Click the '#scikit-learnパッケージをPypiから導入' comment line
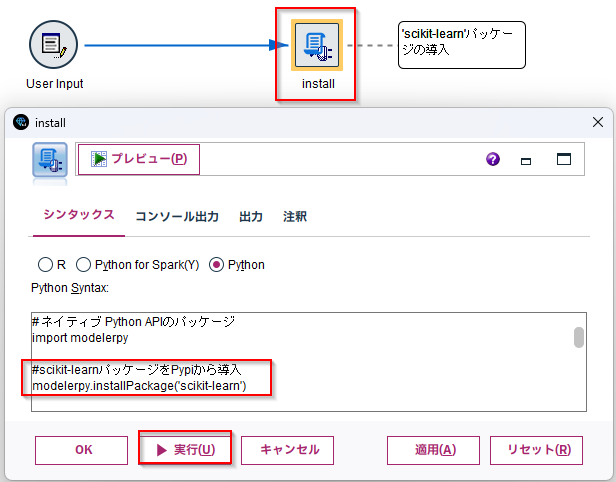 [x=136, y=369]
